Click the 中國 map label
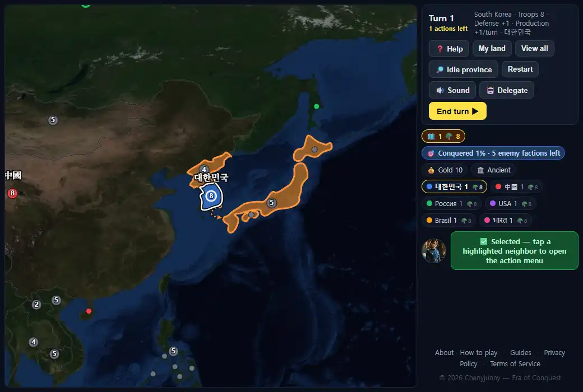This screenshot has height=392, width=583. 13,175
